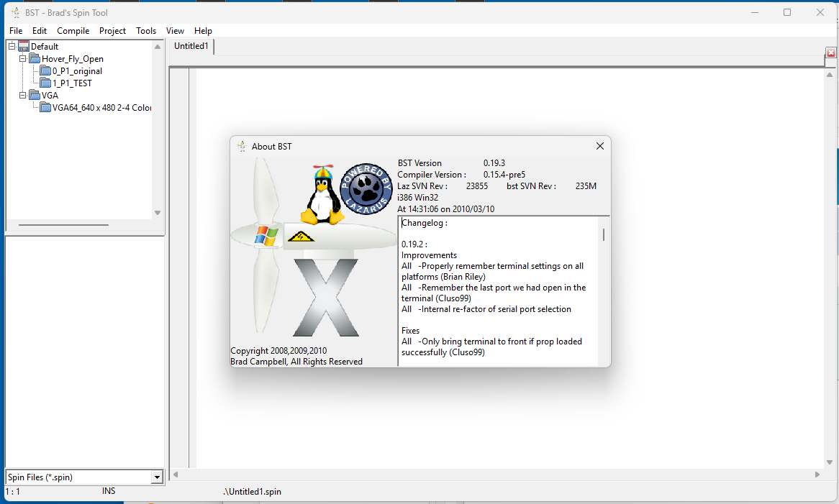Select the 0_P1_original folder icon
The width and height of the screenshot is (839, 504).
pos(46,71)
